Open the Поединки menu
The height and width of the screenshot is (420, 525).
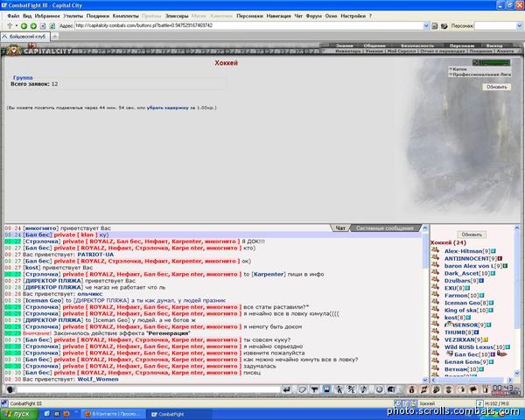98,16
